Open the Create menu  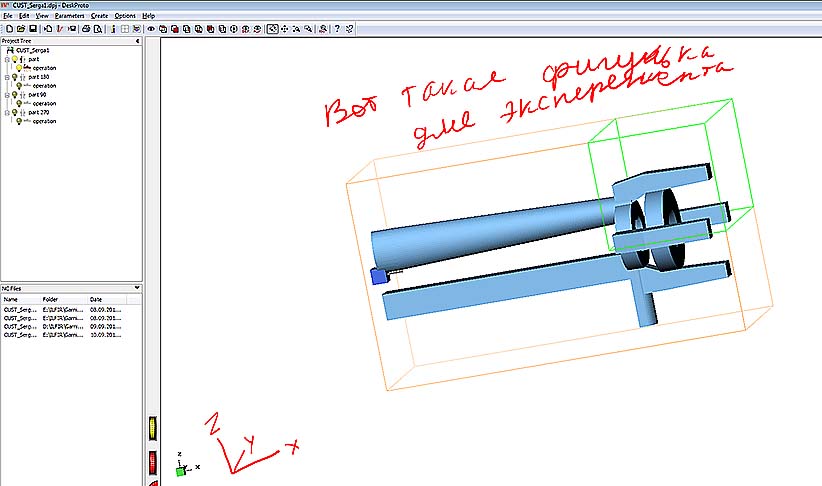[99, 16]
